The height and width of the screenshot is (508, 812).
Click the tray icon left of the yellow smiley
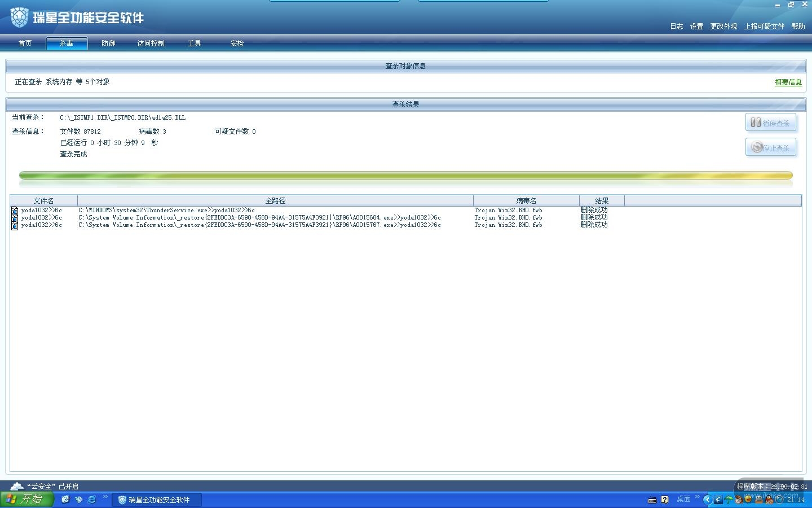(x=739, y=500)
